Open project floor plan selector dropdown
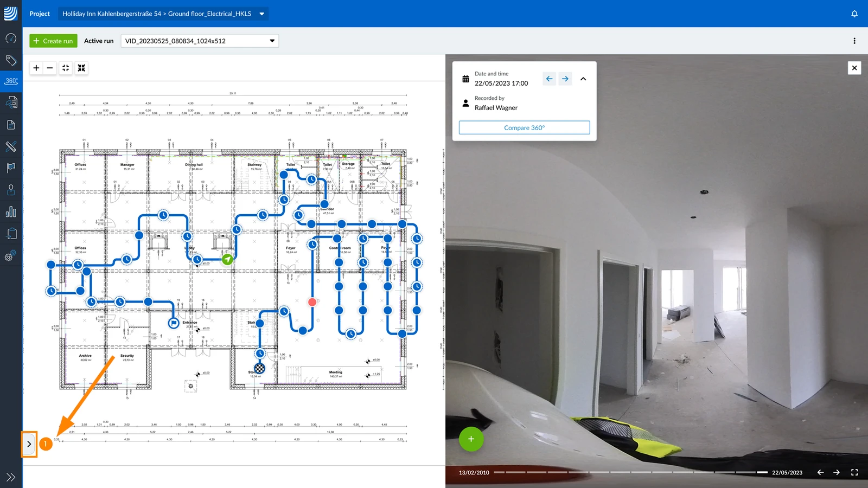Viewport: 868px width, 488px height. (163, 14)
